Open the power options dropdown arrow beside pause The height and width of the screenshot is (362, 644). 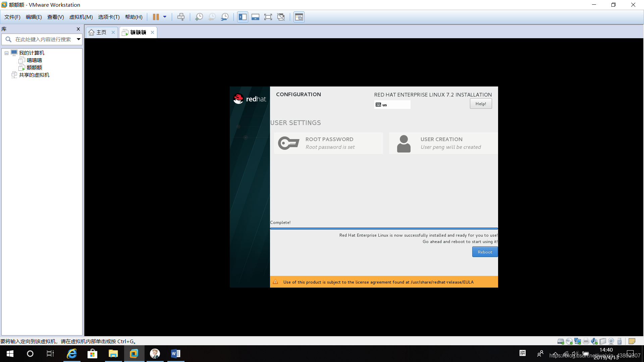pyautogui.click(x=165, y=17)
